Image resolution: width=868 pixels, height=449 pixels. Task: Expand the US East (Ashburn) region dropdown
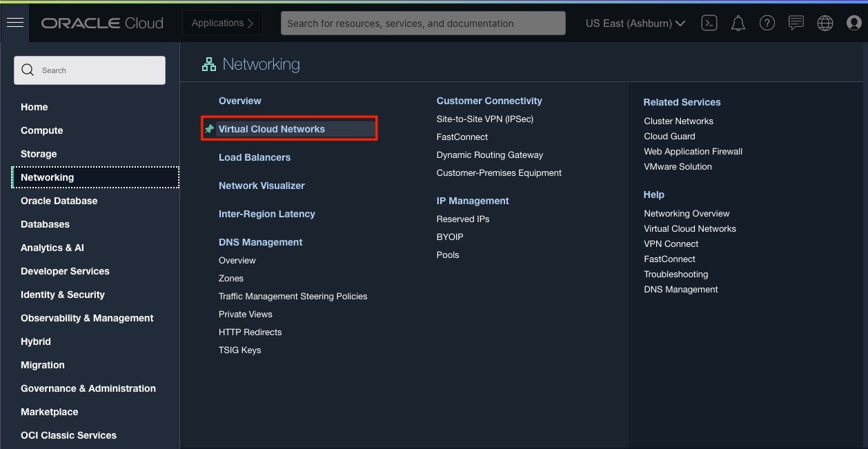coord(635,23)
